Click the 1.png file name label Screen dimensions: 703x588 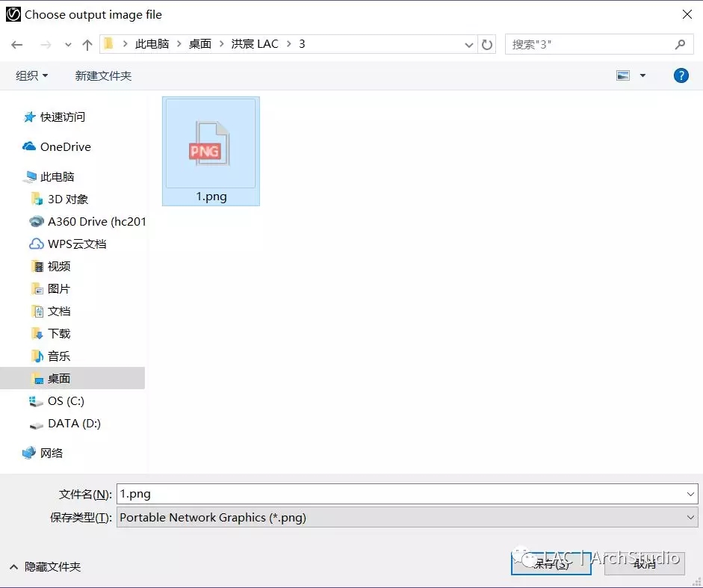[211, 196]
